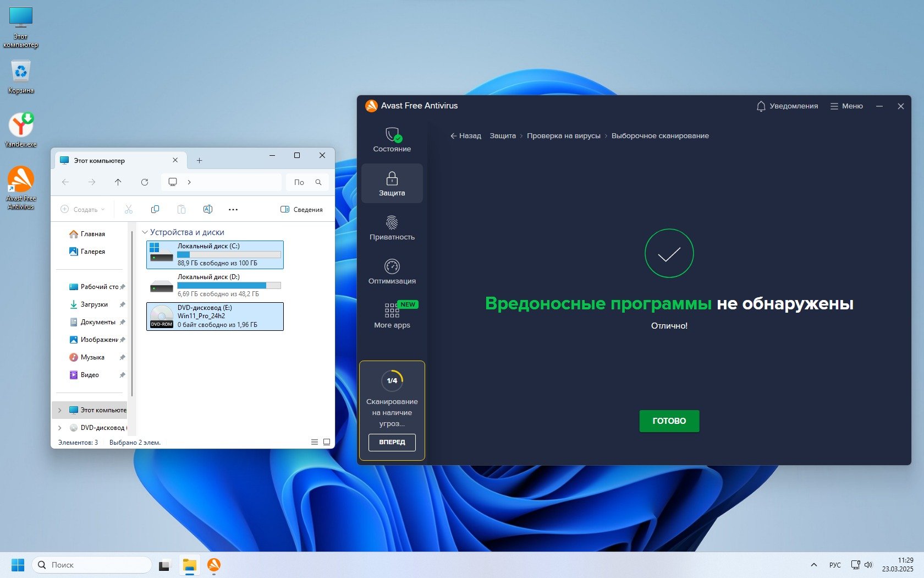Go up one folder level in Explorer

pos(118,182)
